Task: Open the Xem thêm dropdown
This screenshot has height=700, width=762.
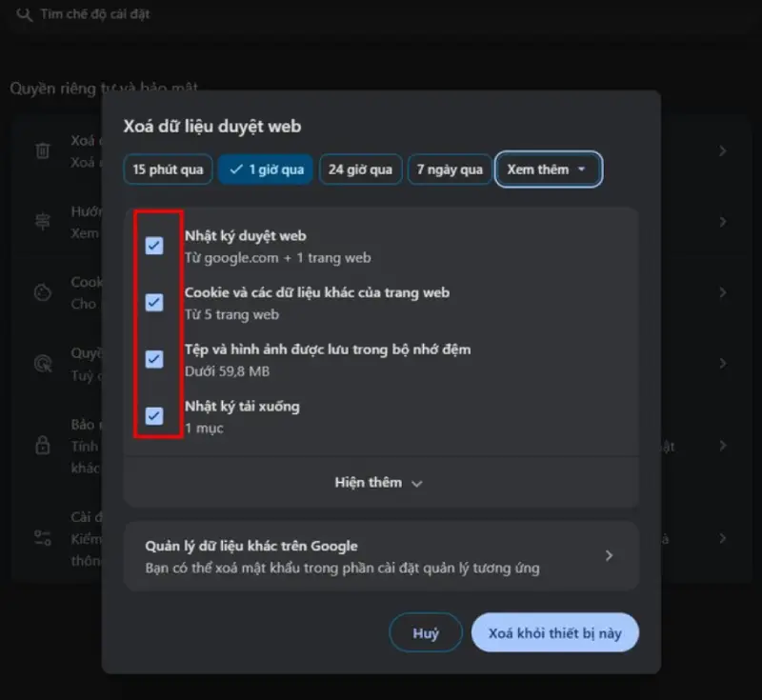Action: coord(549,170)
